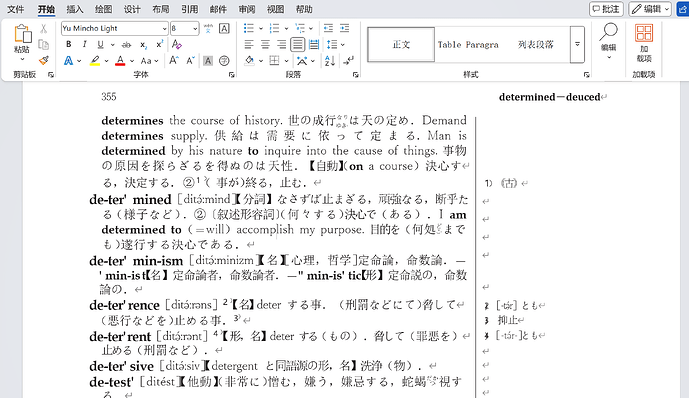Open the paragraph (段落) dialog launcher
689x398 pixels.
pyautogui.click(x=355, y=75)
